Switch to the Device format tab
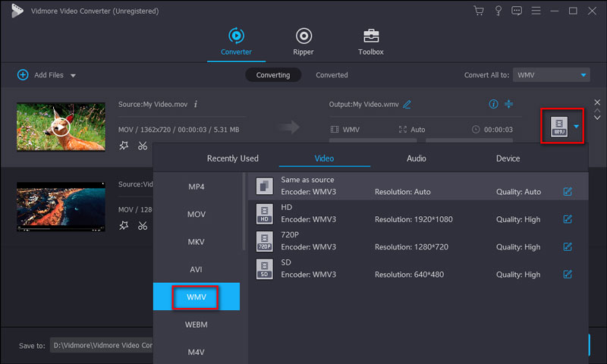Screen dimensions: 607x364 coord(508,158)
